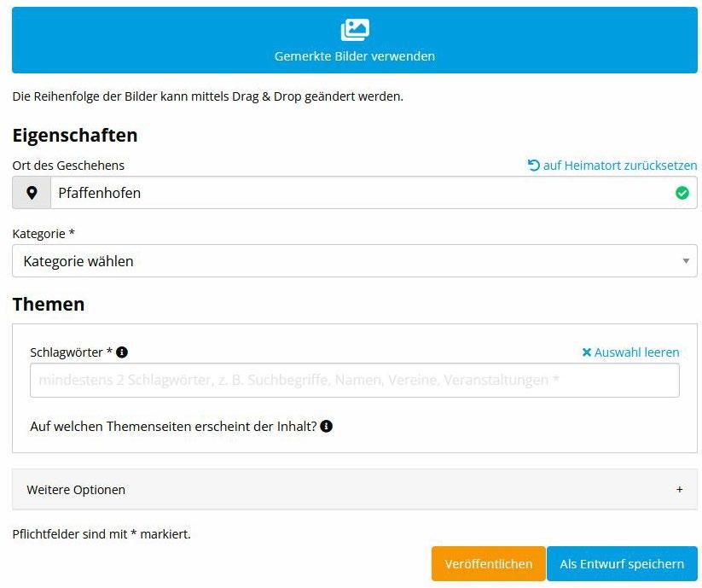Click the Eigenschaften section heading
This screenshot has height=588, width=702.
click(75, 135)
